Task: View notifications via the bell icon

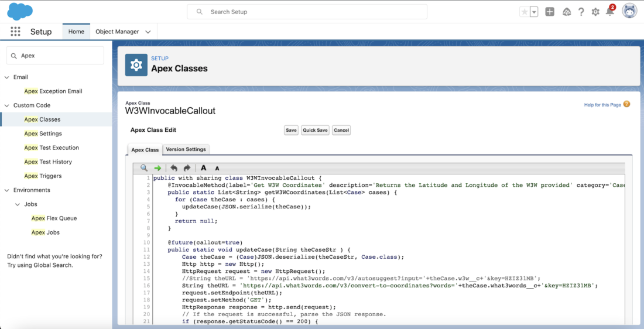Action: (x=610, y=11)
